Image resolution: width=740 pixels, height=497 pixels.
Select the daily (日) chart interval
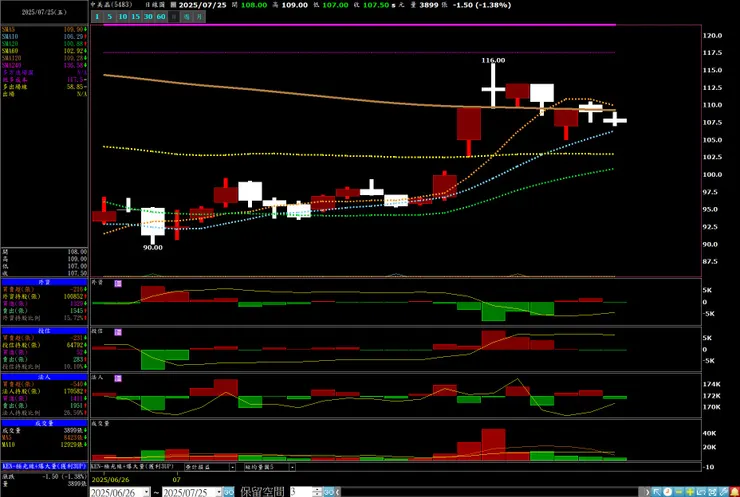tap(174, 17)
